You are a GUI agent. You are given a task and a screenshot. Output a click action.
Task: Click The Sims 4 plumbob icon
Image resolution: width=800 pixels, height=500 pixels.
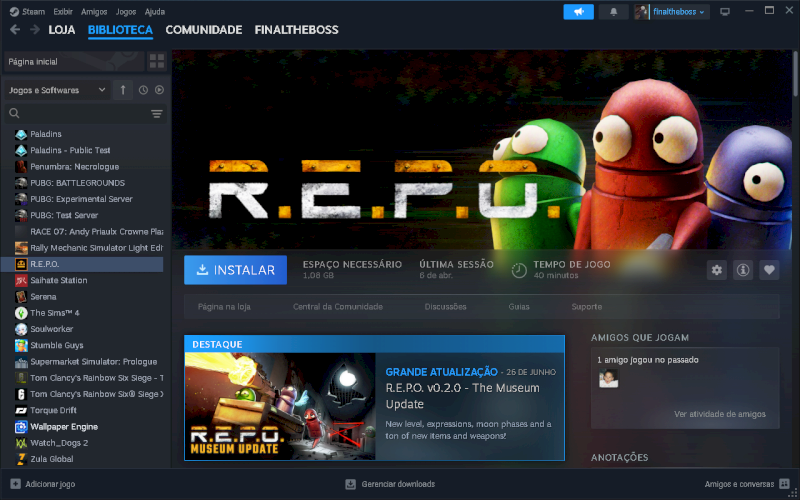21,313
